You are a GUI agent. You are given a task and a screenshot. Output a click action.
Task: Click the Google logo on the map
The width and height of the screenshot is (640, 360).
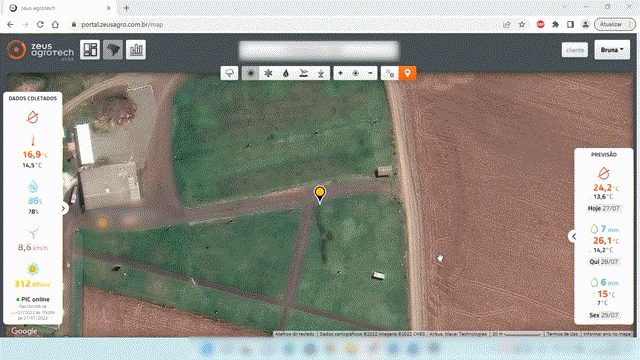pyautogui.click(x=24, y=331)
